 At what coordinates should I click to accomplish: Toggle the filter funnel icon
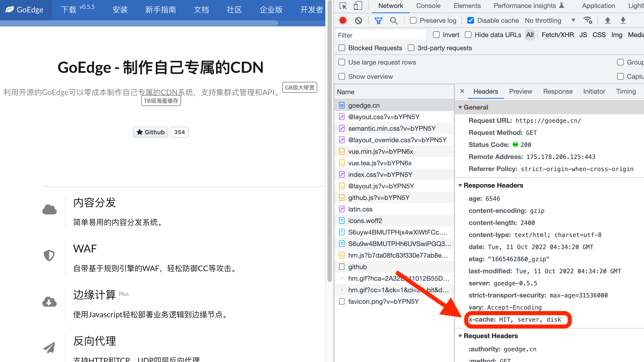pos(378,21)
